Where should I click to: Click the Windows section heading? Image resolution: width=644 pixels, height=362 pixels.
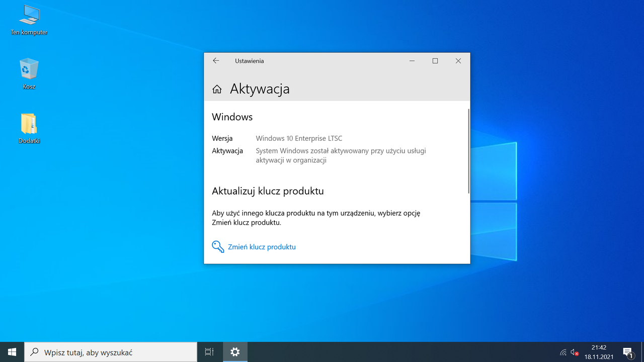232,117
